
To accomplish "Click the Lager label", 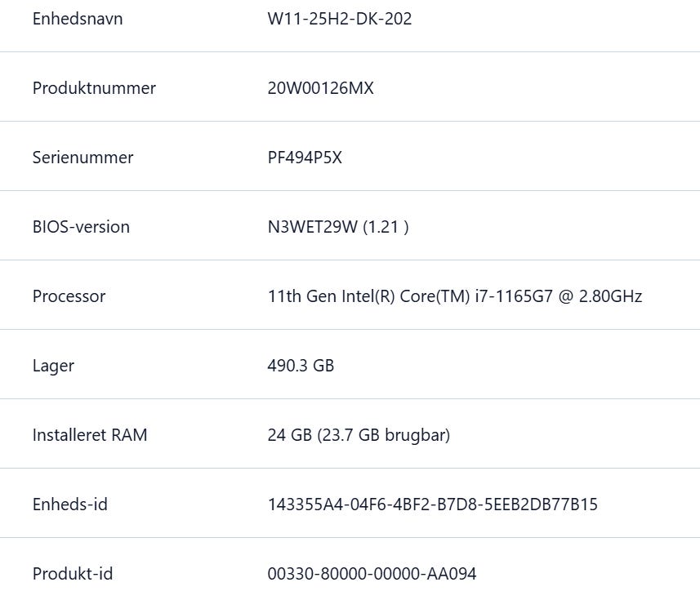I will click(x=53, y=366).
